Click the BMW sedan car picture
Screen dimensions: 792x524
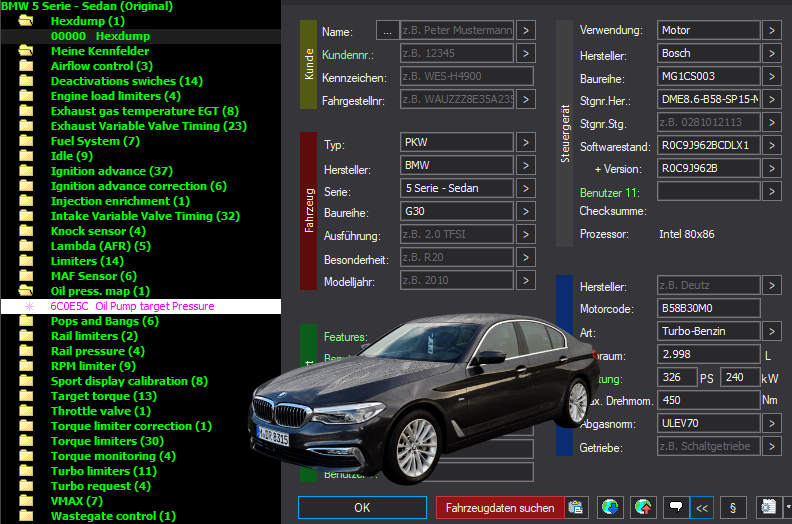click(424, 399)
